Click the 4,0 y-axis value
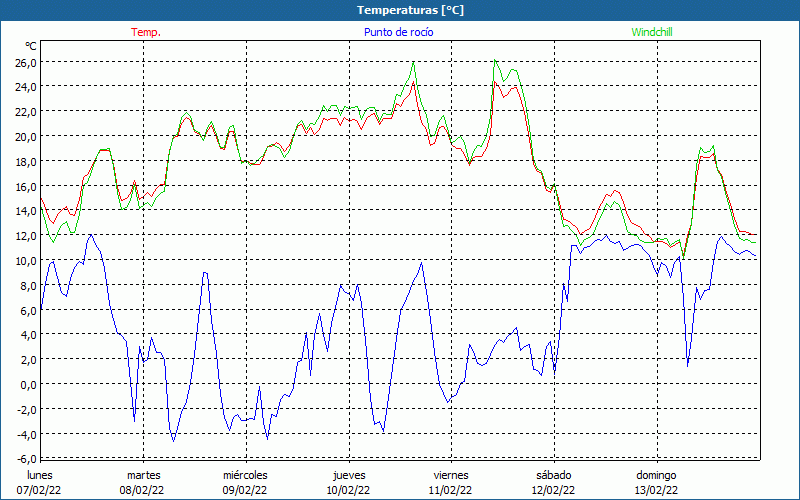Screen dimensions: 800x500 [29, 335]
